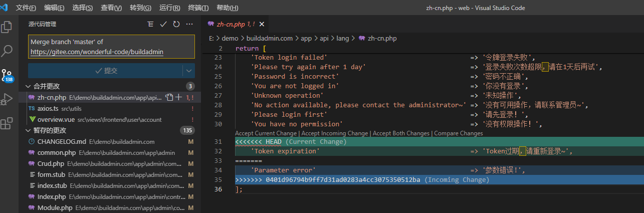
Task: Open the Extensions view
Action: 7,123
